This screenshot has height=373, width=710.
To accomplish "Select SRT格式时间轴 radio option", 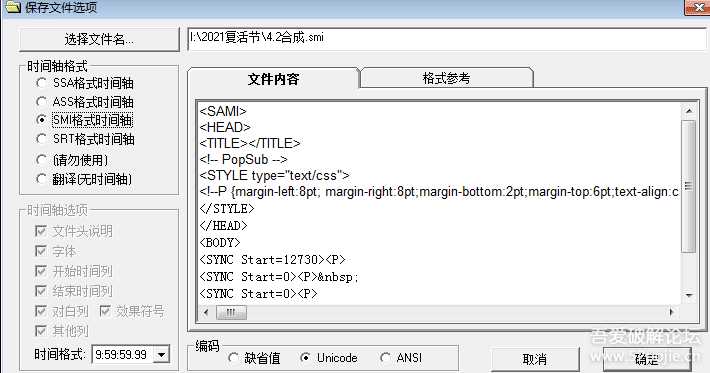I will pyautogui.click(x=85, y=139).
